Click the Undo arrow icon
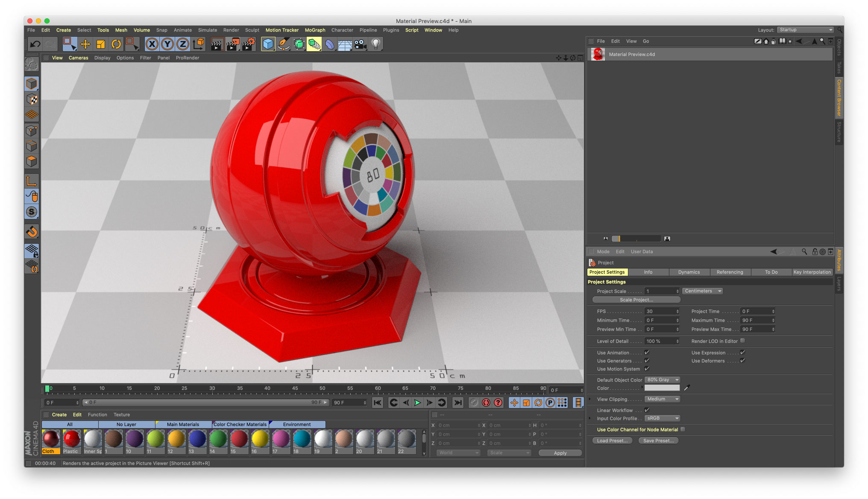This screenshot has height=499, width=868. 35,44
